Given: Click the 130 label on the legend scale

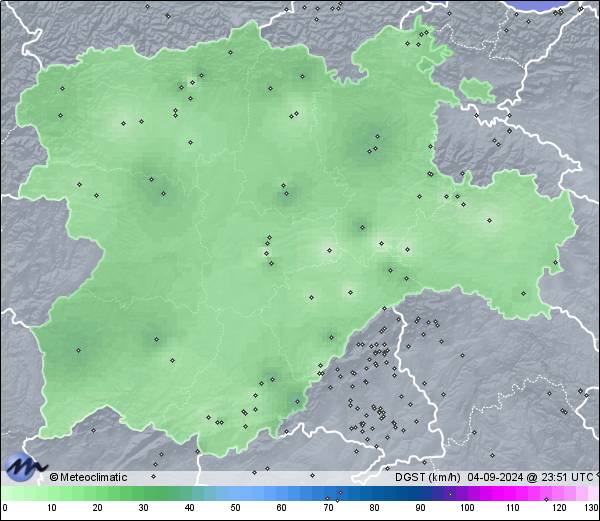Looking at the screenshot, I should (x=591, y=508).
